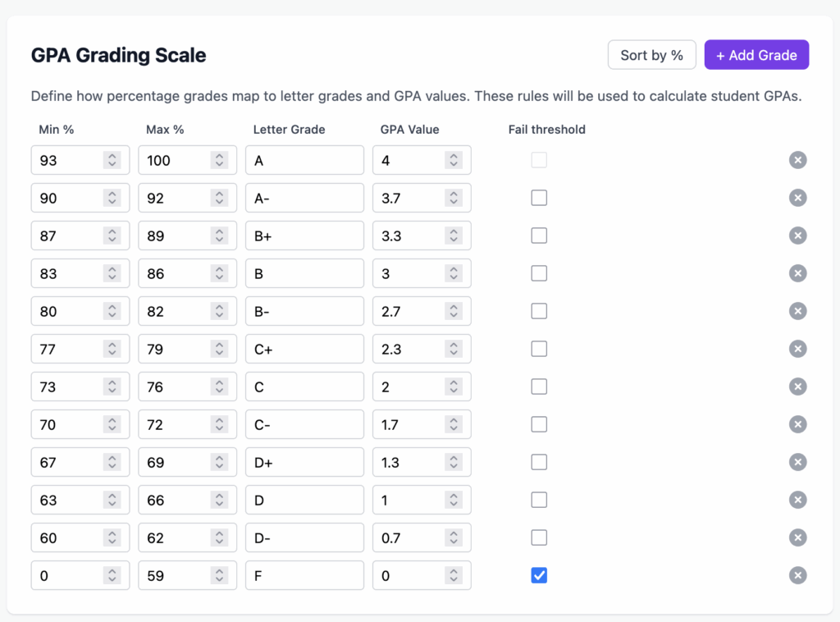The height and width of the screenshot is (622, 840).
Task: Enable Fail threshold for D- grade
Action: [x=539, y=537]
